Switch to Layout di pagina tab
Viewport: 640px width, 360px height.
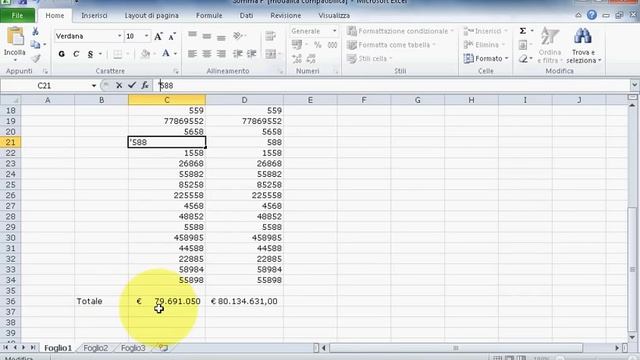151,16
